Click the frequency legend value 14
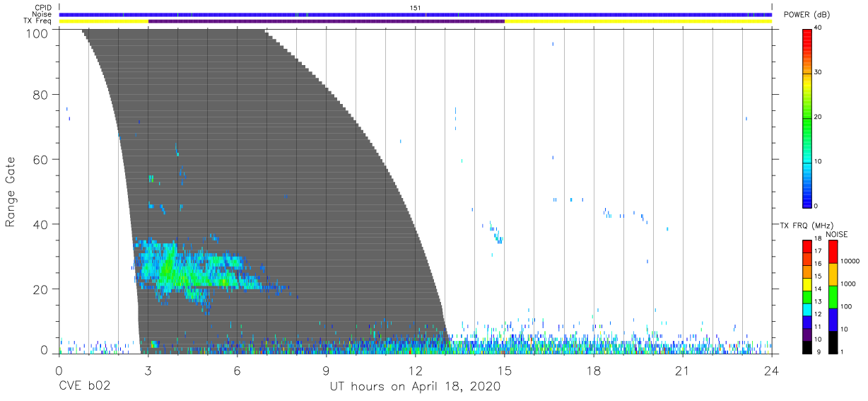 (x=818, y=289)
